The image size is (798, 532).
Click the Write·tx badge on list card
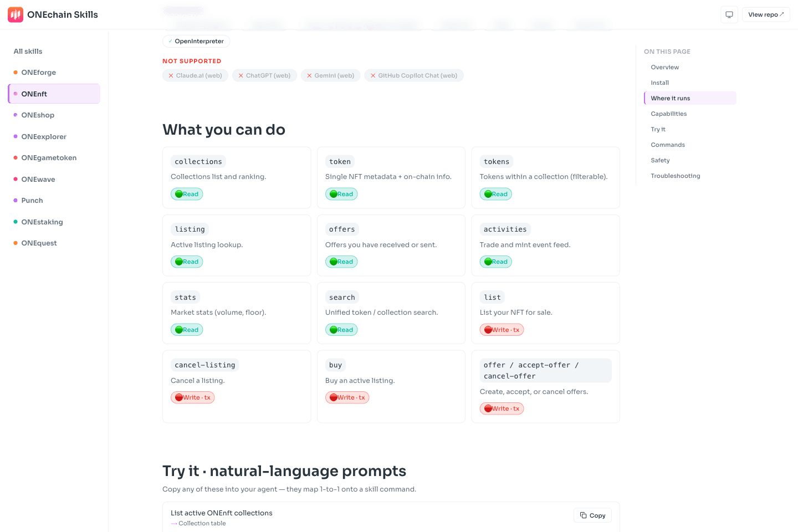[502, 330]
